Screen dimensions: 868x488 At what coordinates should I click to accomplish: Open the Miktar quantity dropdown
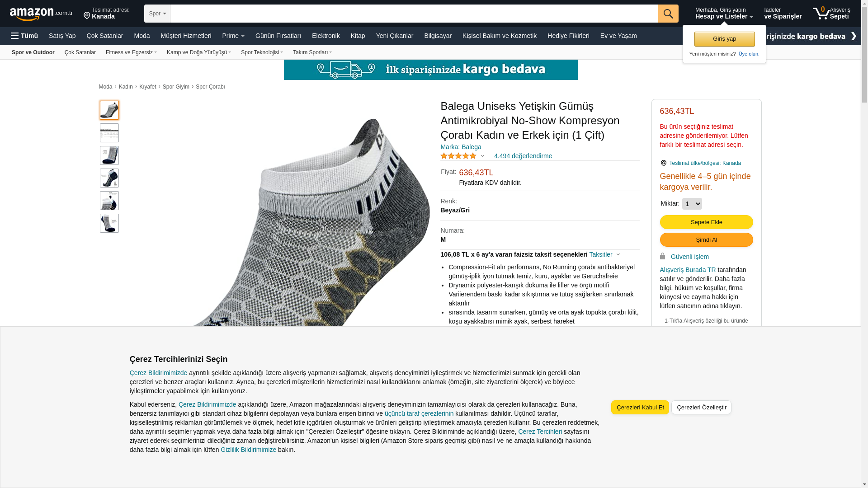(692, 204)
